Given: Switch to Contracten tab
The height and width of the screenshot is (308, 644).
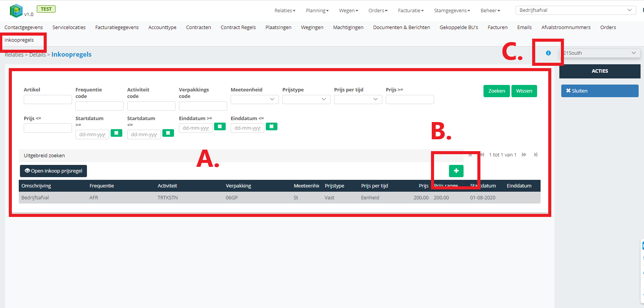Looking at the screenshot, I should (x=198, y=27).
